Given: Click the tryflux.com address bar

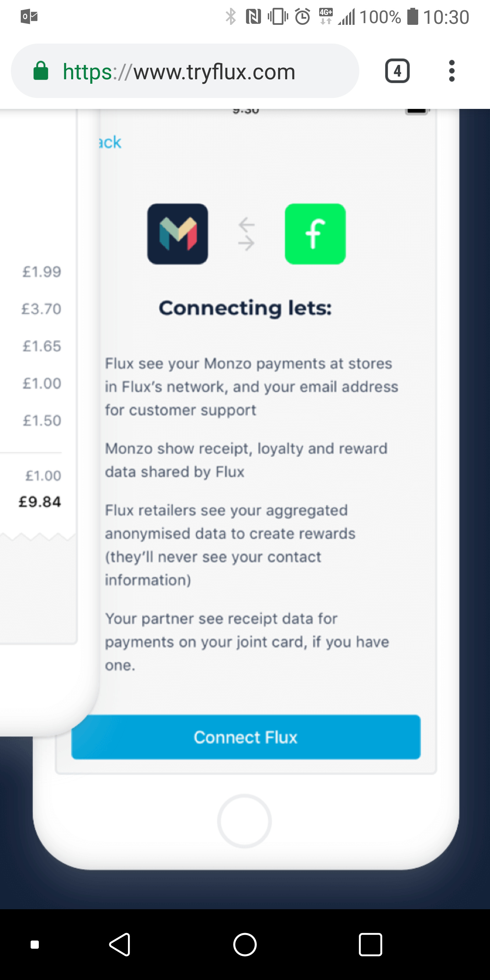Looking at the screenshot, I should click(185, 71).
